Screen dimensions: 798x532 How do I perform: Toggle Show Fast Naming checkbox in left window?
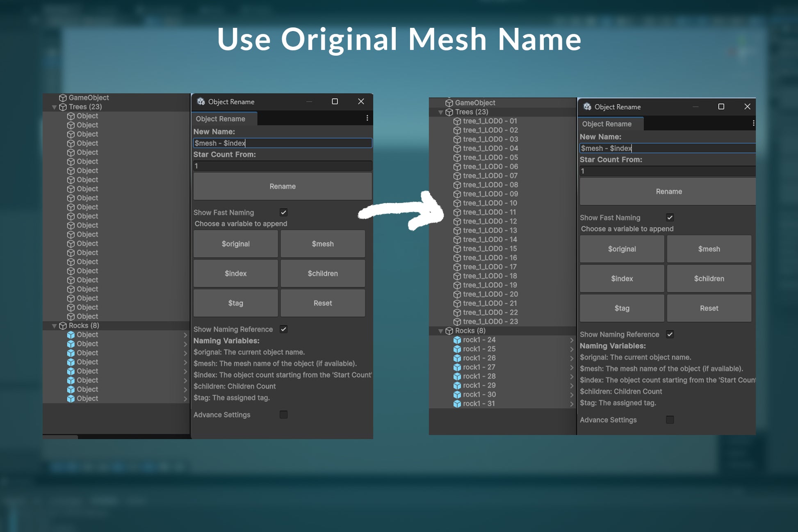click(283, 212)
